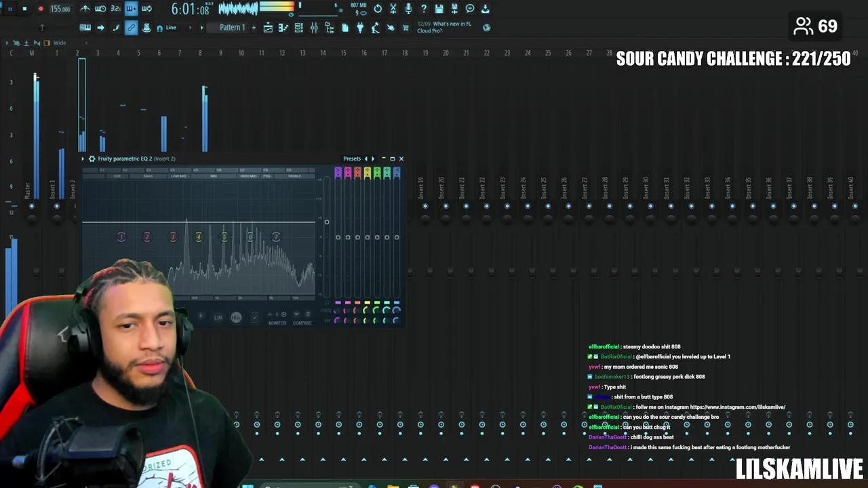
Task: Click the purple band 1 level slider
Action: pos(338,237)
